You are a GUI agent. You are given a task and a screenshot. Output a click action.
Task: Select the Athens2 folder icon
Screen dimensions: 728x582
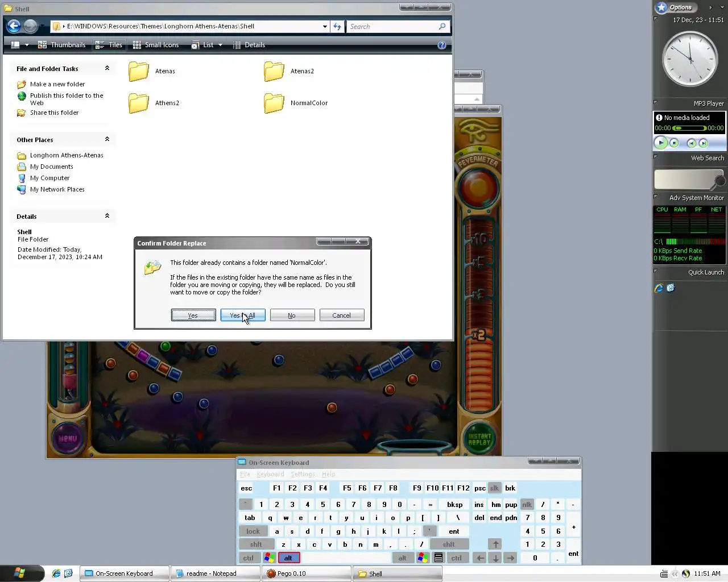(x=139, y=103)
